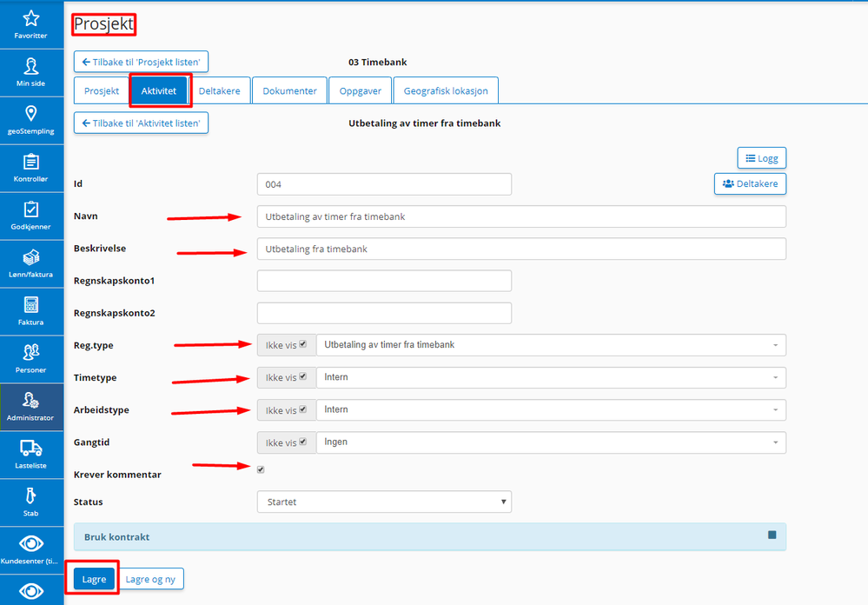Screen dimensions: 868x605
Task: Open the Stab sidebar icon
Action: (31, 495)
